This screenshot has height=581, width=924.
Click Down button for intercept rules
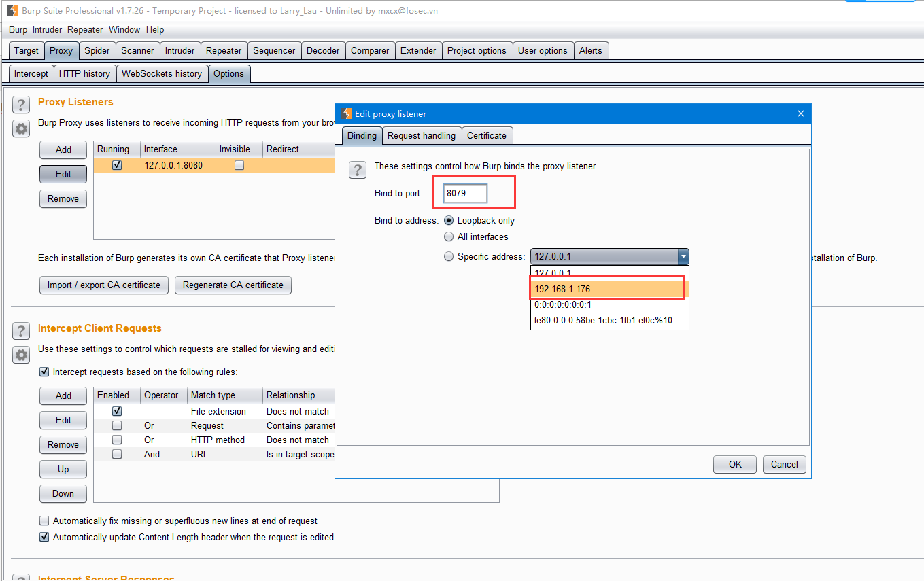coord(63,493)
